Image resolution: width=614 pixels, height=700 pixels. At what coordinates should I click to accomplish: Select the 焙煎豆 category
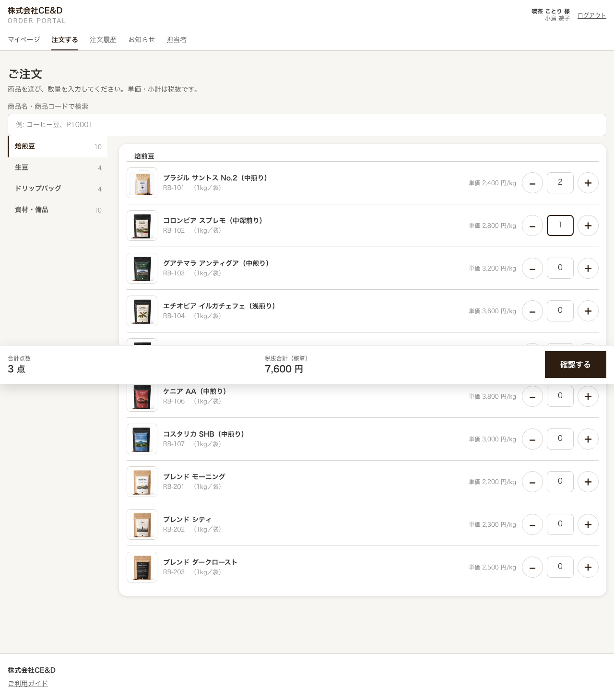[58, 146]
